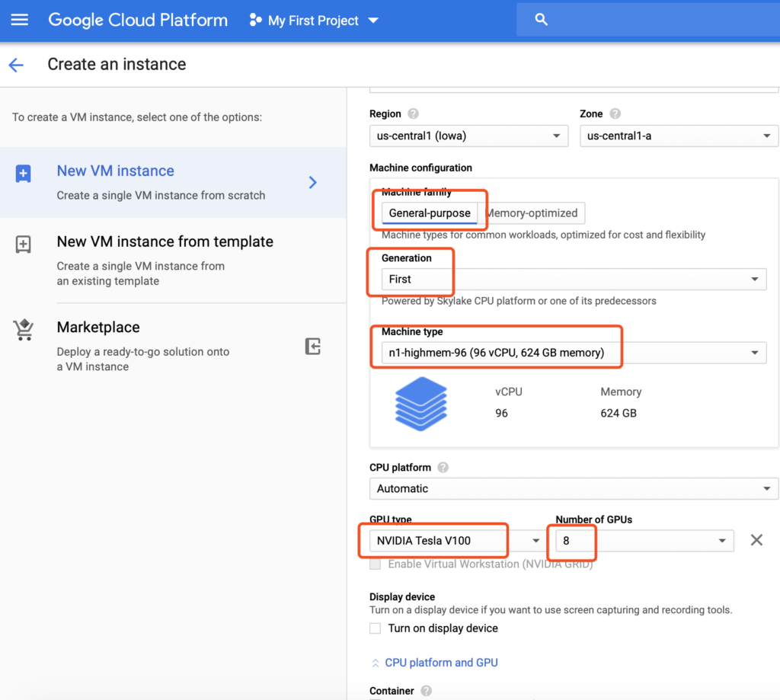Click the Skylake CPU platform description
This screenshot has height=700, width=780.
pyautogui.click(x=519, y=301)
